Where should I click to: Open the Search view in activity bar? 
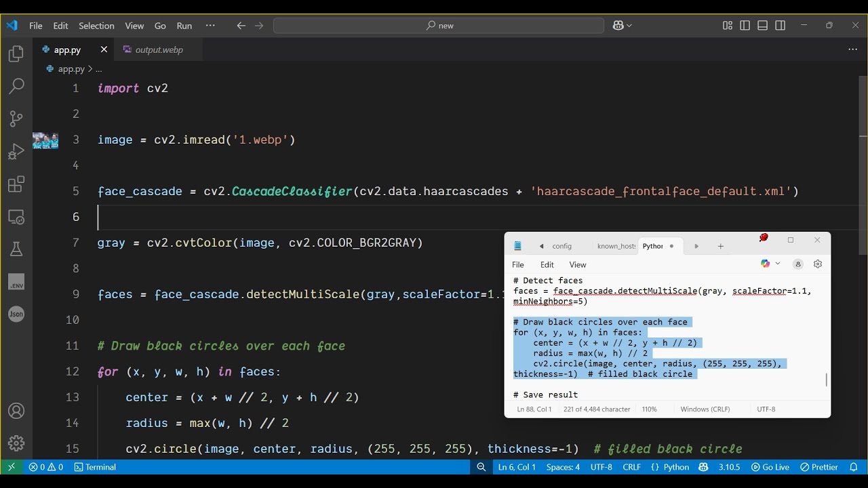point(16,86)
